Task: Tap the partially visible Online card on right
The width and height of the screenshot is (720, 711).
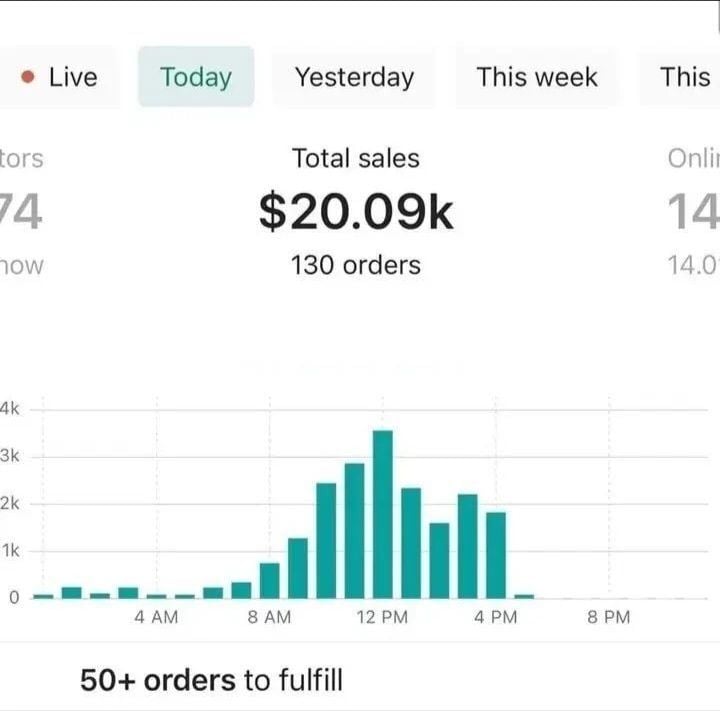Action: [694, 211]
